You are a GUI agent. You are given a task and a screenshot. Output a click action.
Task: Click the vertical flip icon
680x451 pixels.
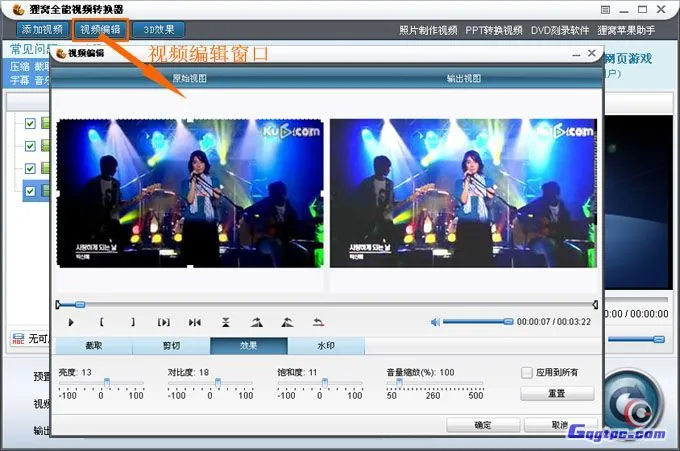tap(226, 322)
